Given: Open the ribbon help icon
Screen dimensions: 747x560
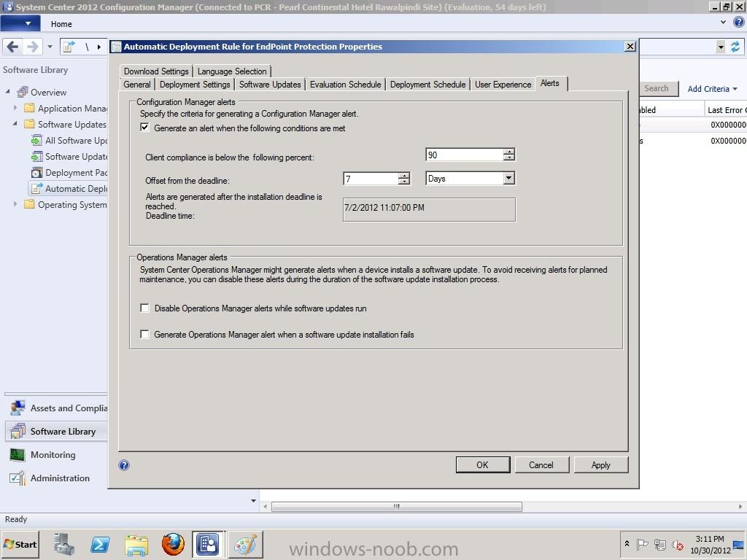Looking at the screenshot, I should click(x=739, y=22).
